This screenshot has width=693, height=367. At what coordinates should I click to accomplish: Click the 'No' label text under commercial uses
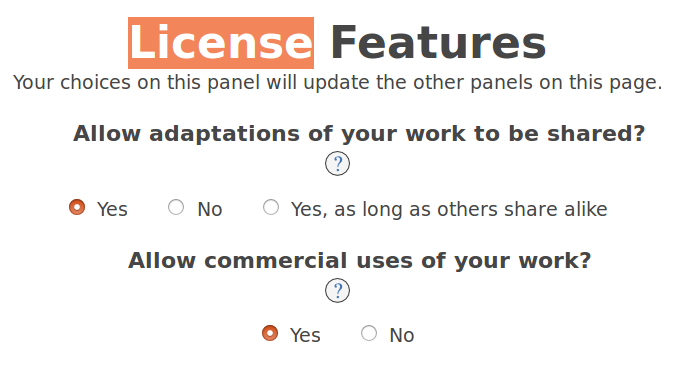pos(402,335)
